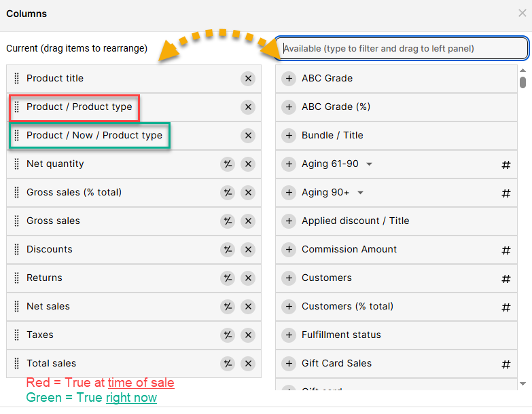
Task: Expand the Aging 90+ dropdown arrow
Action: pyautogui.click(x=361, y=193)
